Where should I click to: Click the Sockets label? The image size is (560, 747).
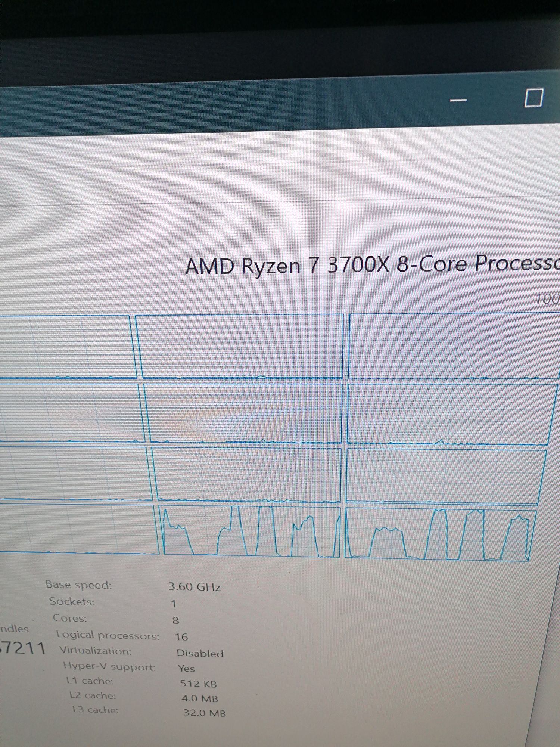coord(72,601)
